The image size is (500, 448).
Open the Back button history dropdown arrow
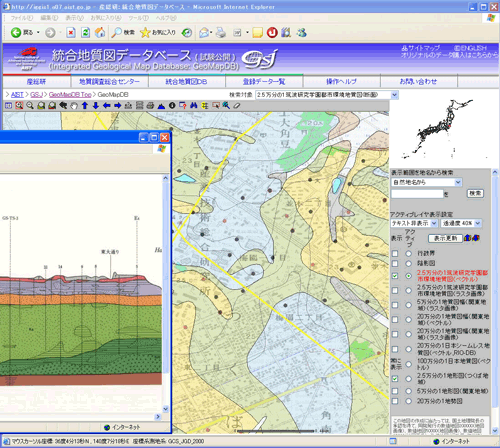38,33
